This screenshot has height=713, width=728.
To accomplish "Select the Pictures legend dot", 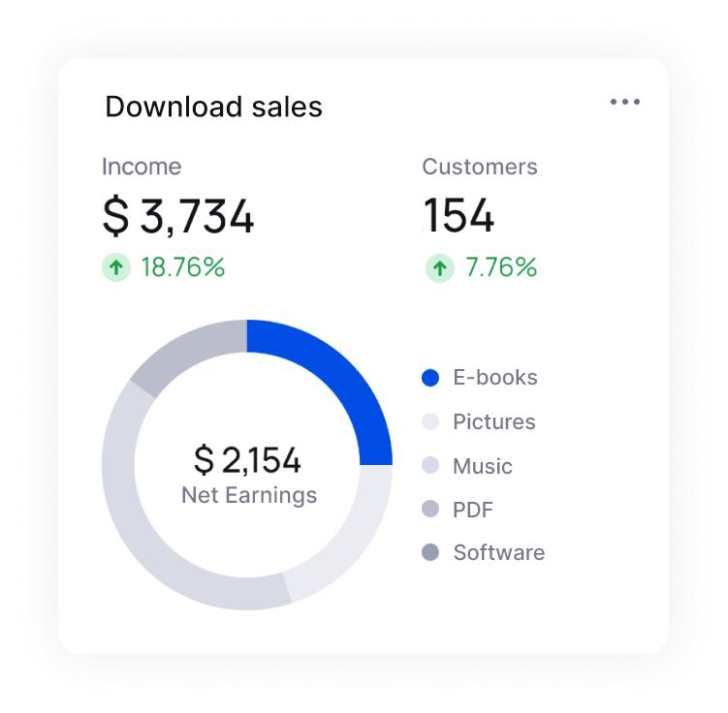I will click(430, 421).
